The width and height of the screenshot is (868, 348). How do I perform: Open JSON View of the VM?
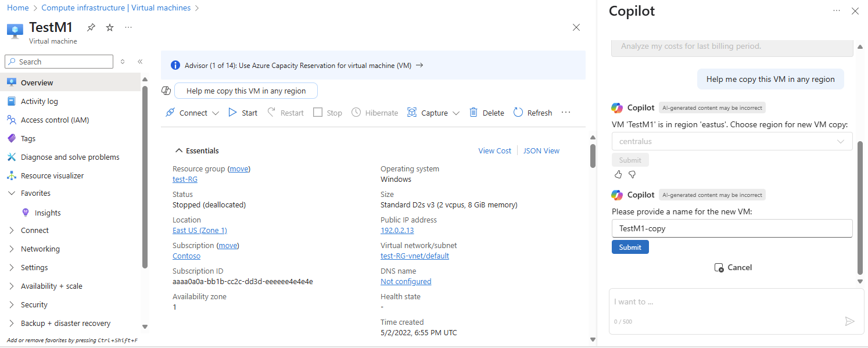[541, 150]
